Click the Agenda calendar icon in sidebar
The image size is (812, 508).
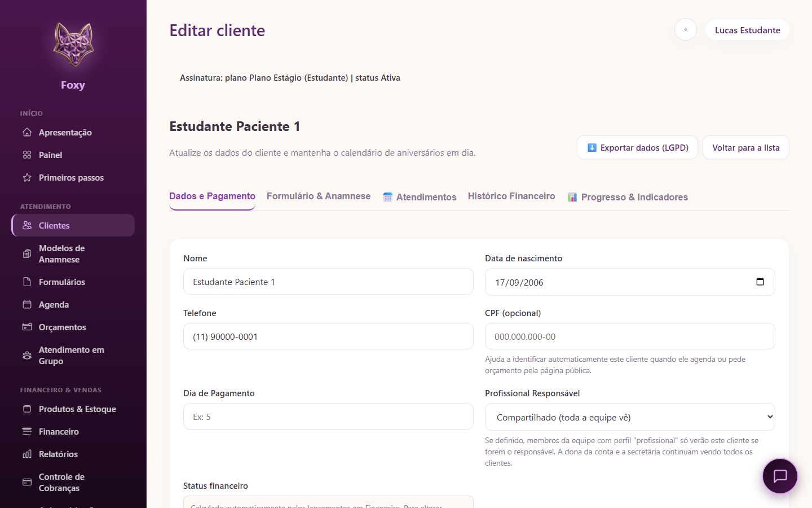[27, 304]
